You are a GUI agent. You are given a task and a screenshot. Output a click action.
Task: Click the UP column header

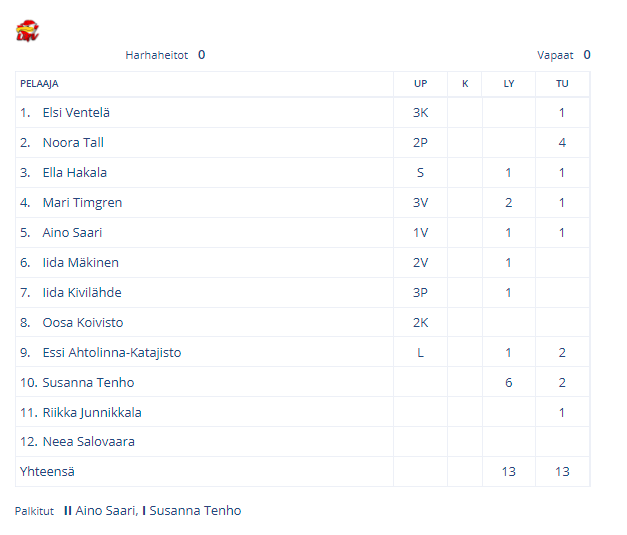coord(420,84)
